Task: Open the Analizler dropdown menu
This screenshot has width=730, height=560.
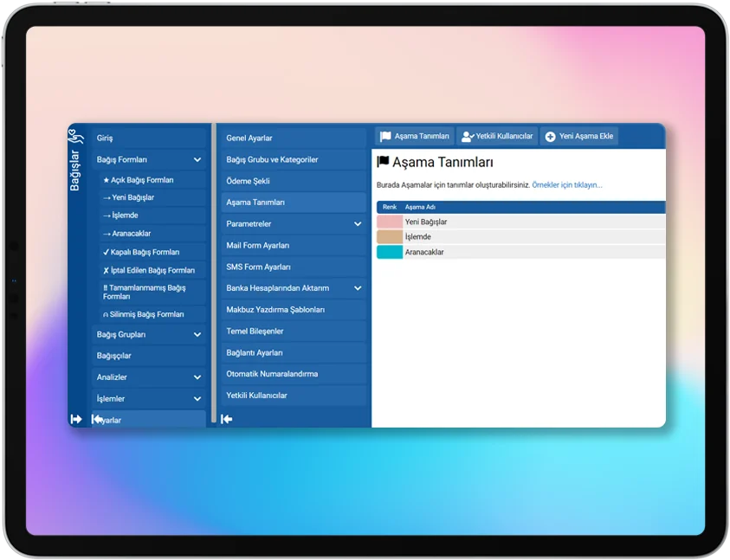Action: pos(197,377)
